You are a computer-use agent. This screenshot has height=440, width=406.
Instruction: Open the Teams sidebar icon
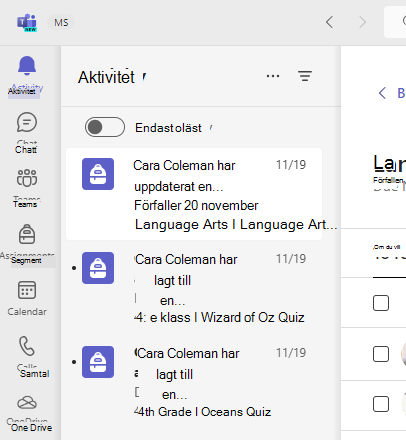pyautogui.click(x=27, y=178)
